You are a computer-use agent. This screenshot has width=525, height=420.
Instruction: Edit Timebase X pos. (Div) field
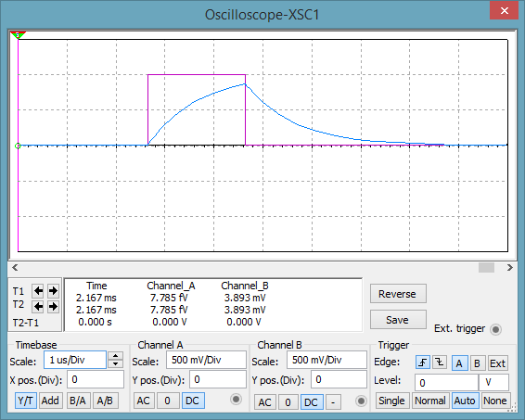pos(96,379)
